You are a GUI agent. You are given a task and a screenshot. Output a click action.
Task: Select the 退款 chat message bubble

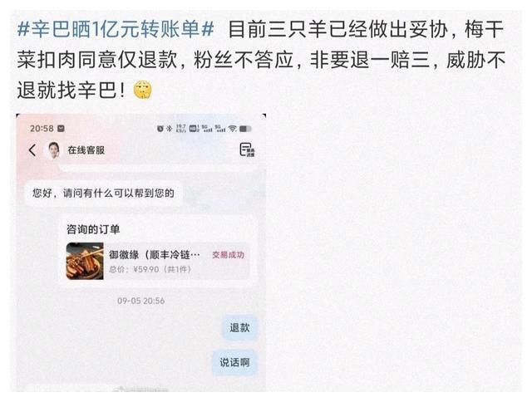click(239, 328)
